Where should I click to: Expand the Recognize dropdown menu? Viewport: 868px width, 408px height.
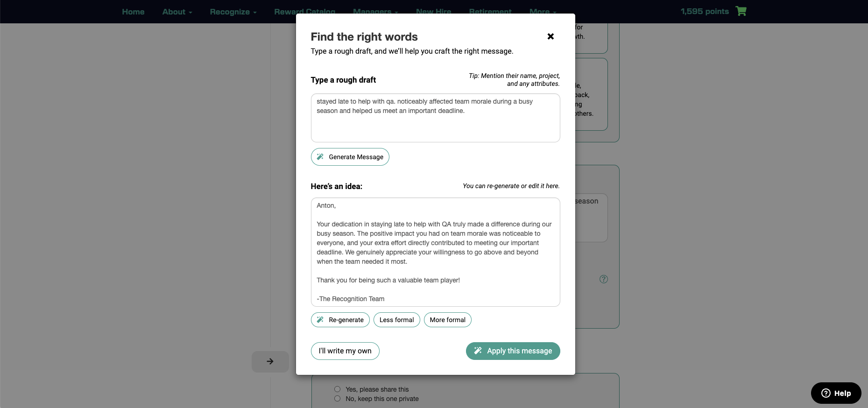(x=233, y=12)
